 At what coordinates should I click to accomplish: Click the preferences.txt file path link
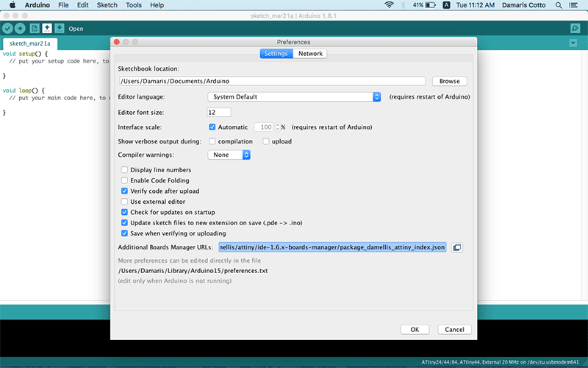(193, 271)
